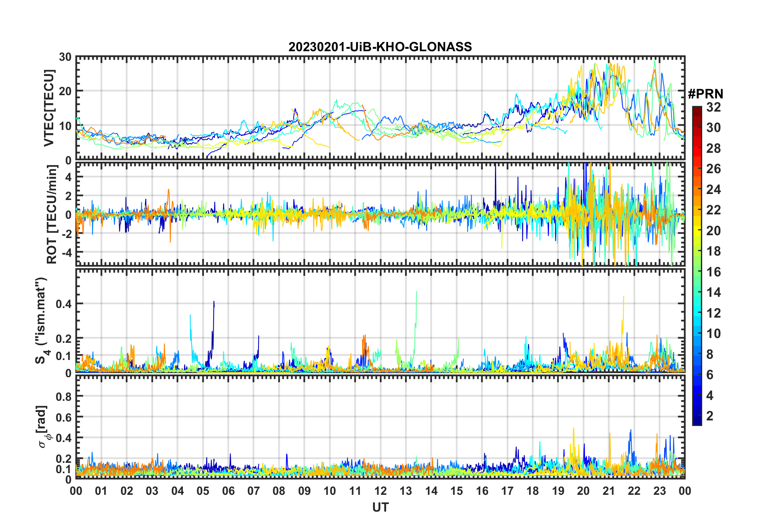This screenshot has height=532, width=761.
Task: Click the #PRN colorbar heading
Action: (x=706, y=94)
